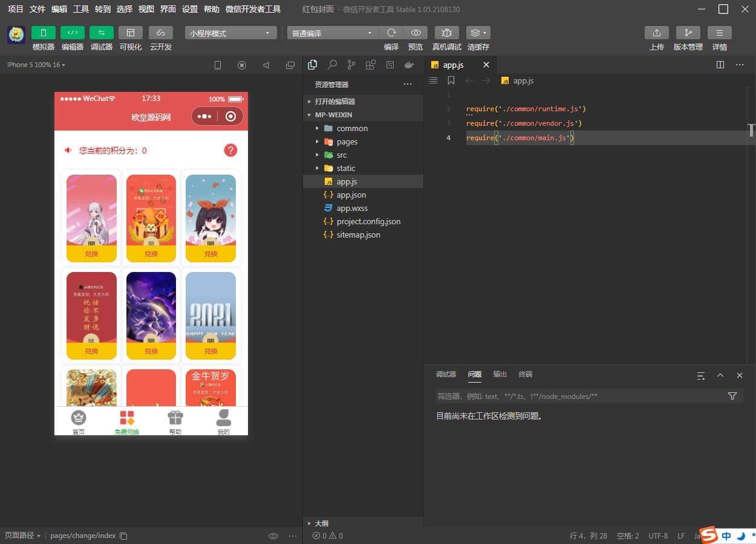
Task: Click the problems filter input field
Action: [x=578, y=397]
